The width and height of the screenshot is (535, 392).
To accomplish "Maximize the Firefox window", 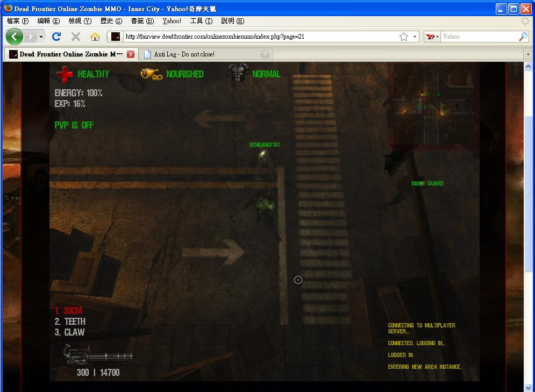I will [513, 9].
